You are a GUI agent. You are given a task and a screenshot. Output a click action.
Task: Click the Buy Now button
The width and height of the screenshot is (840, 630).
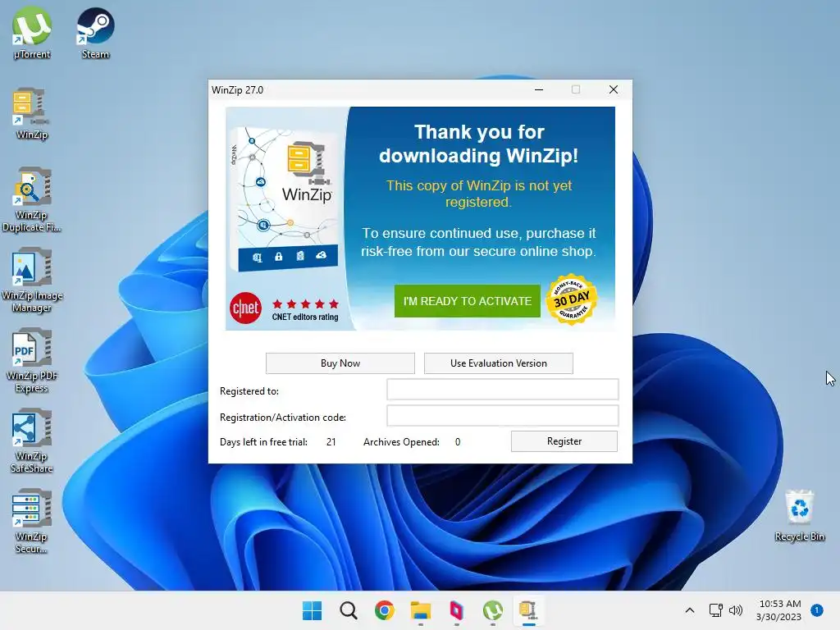[340, 363]
